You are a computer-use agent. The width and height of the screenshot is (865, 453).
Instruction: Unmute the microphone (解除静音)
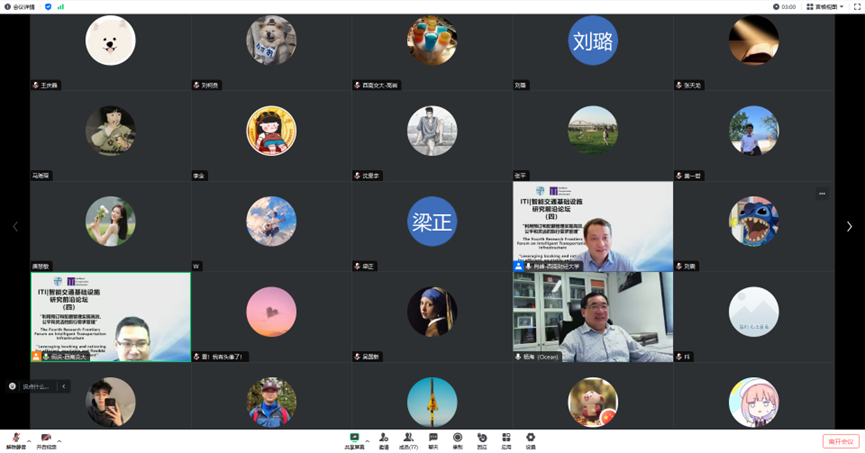[x=15, y=440]
